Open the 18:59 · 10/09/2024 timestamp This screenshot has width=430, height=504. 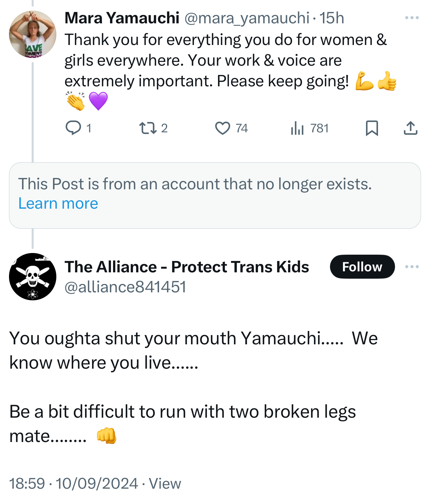73,483
